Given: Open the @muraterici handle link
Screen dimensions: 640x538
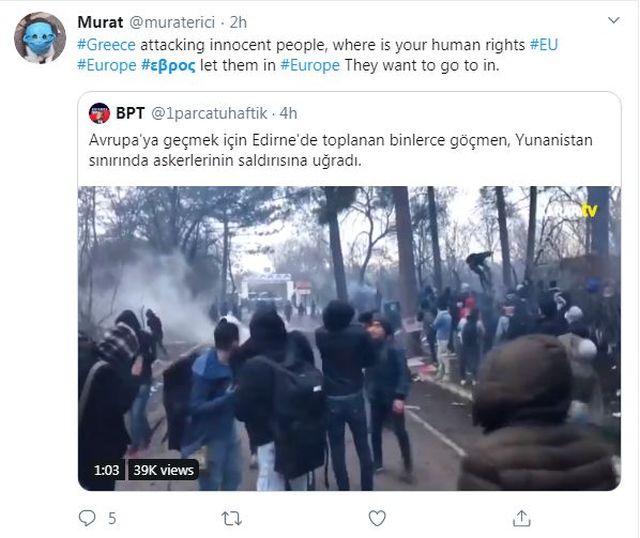Looking at the screenshot, I should (x=172, y=22).
